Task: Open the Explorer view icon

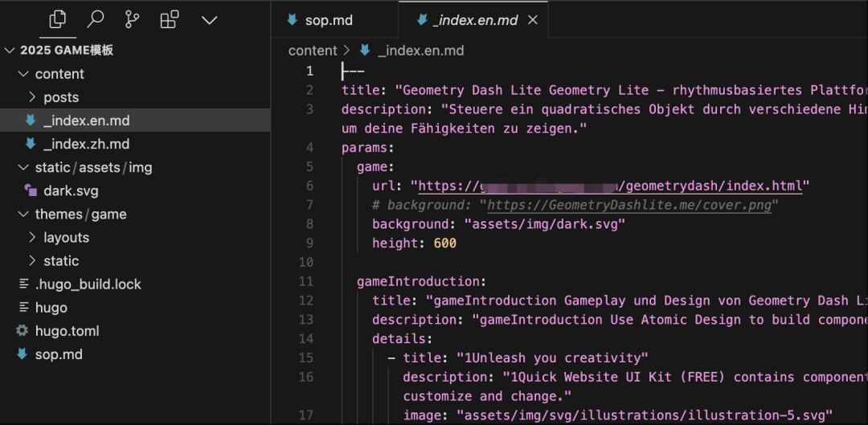Action: coord(58,20)
